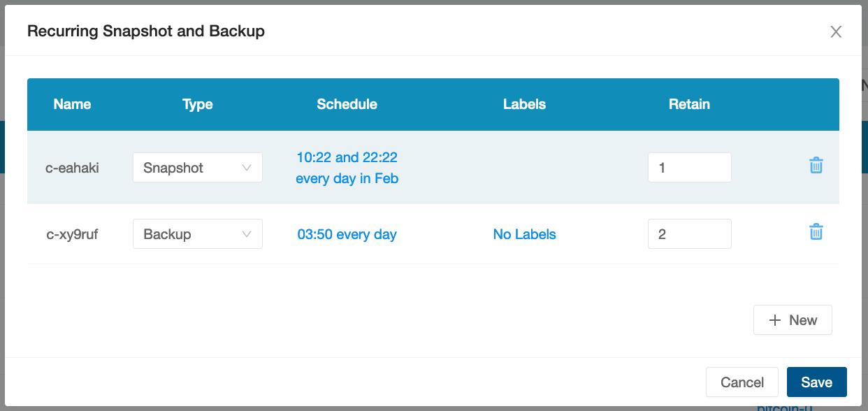Delete the c-xy9ruf backup rule
The height and width of the screenshot is (411, 868).
[x=816, y=231]
